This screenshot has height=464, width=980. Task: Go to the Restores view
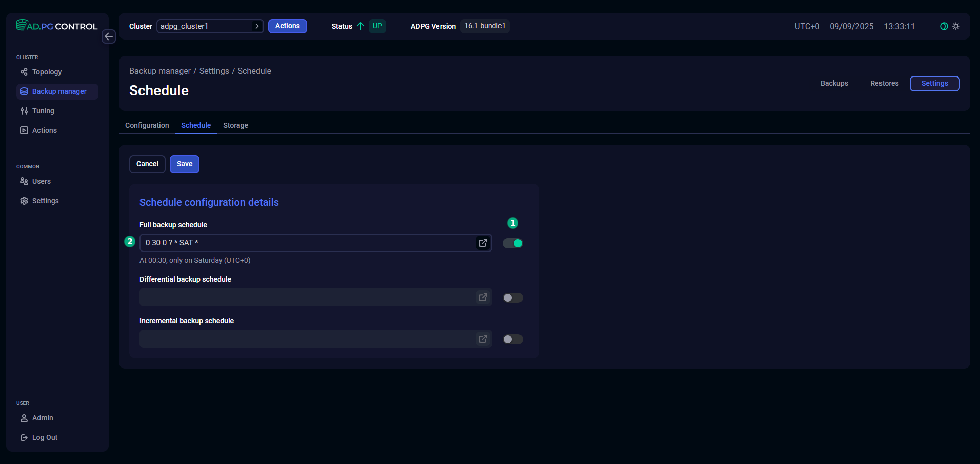(884, 83)
